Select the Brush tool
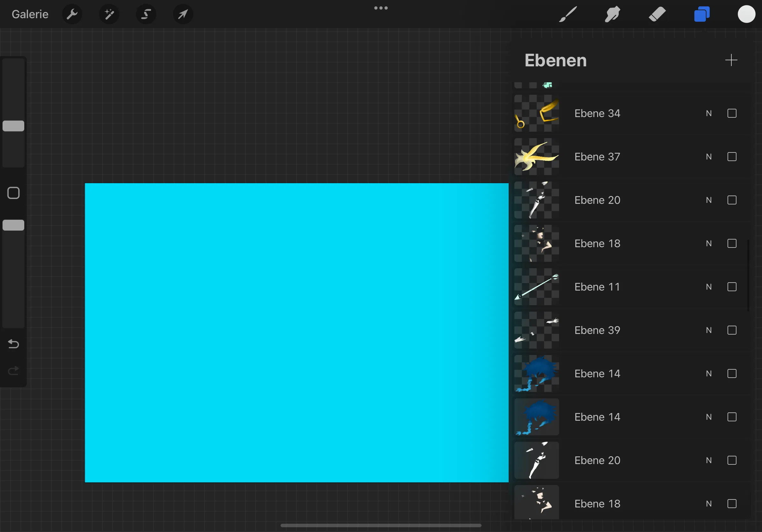Screen dimensions: 762x532 [x=568, y=14]
